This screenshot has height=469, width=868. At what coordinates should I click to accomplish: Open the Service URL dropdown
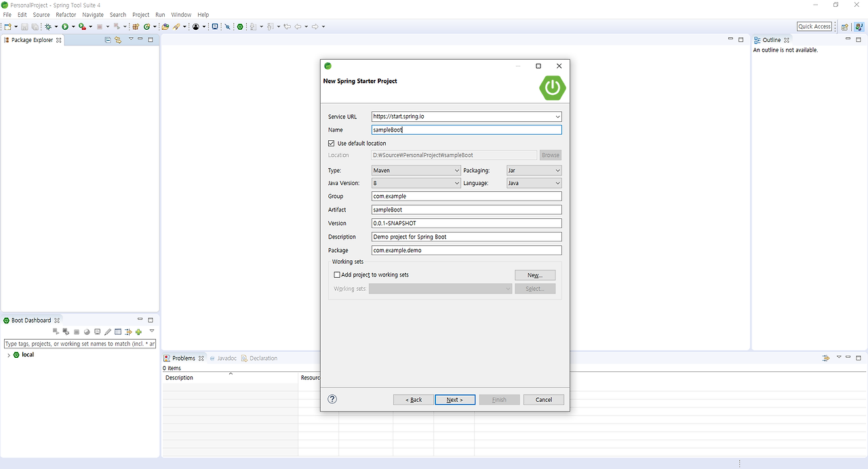click(x=557, y=117)
